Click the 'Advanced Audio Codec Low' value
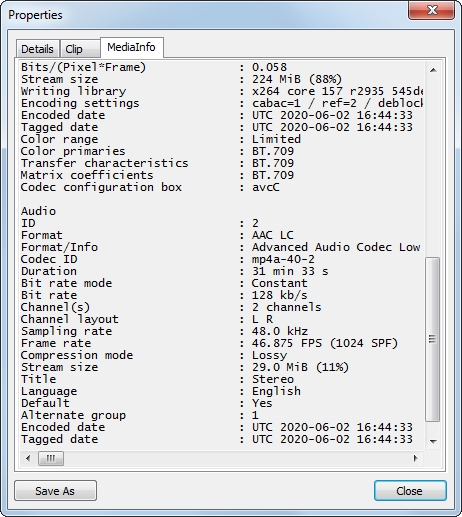The height and width of the screenshot is (517, 462). [336, 247]
